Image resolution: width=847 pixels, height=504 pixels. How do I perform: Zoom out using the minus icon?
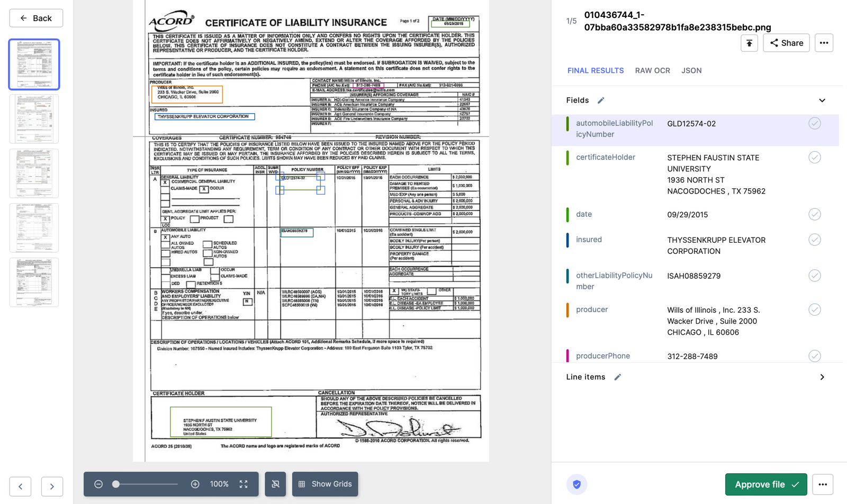coord(98,484)
